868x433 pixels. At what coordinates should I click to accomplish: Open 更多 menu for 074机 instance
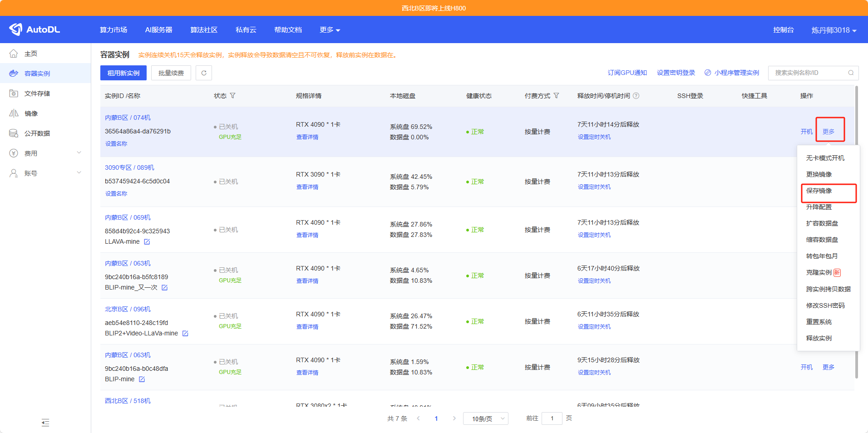pyautogui.click(x=829, y=132)
